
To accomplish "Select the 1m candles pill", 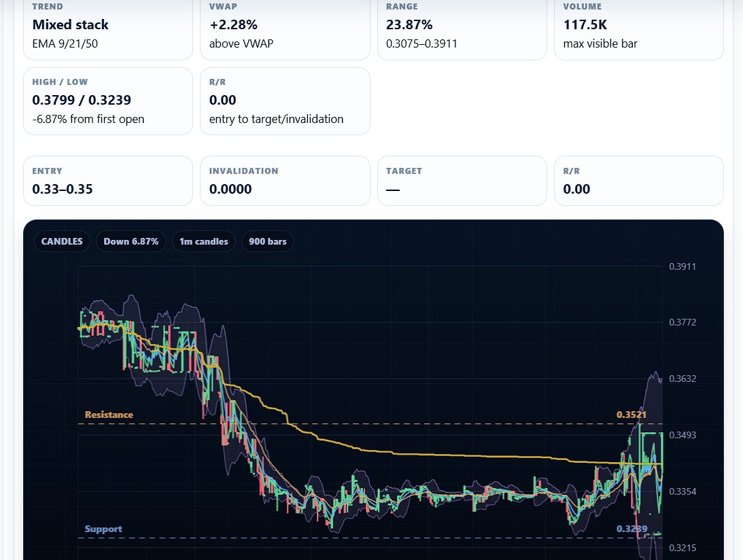I will (x=204, y=241).
